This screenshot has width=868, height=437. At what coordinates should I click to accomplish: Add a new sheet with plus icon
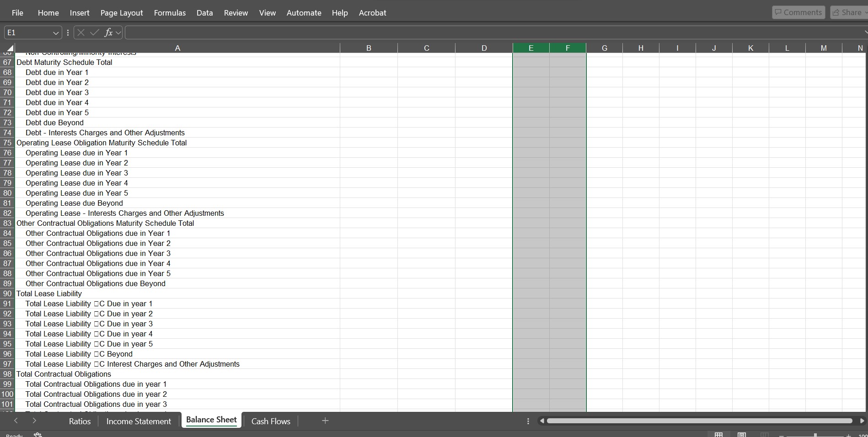coord(325,421)
